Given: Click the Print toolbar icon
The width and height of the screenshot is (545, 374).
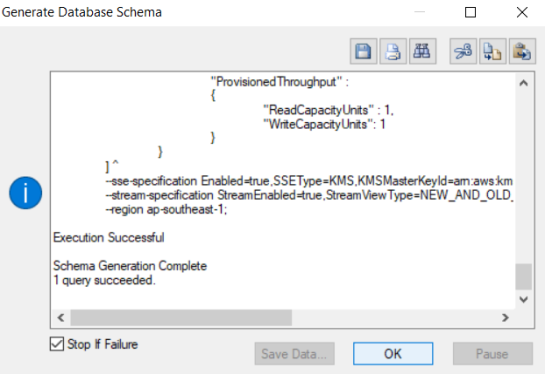Looking at the screenshot, I should coord(393,51).
